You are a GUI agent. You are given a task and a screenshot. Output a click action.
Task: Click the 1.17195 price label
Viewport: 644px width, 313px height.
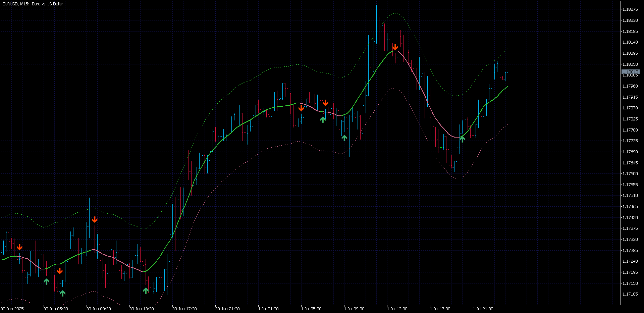630,272
